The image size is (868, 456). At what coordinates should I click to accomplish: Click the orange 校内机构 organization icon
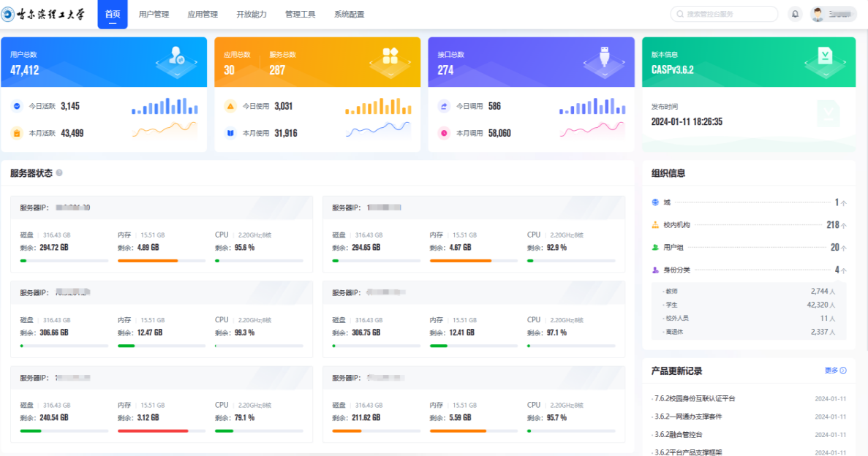(x=655, y=225)
